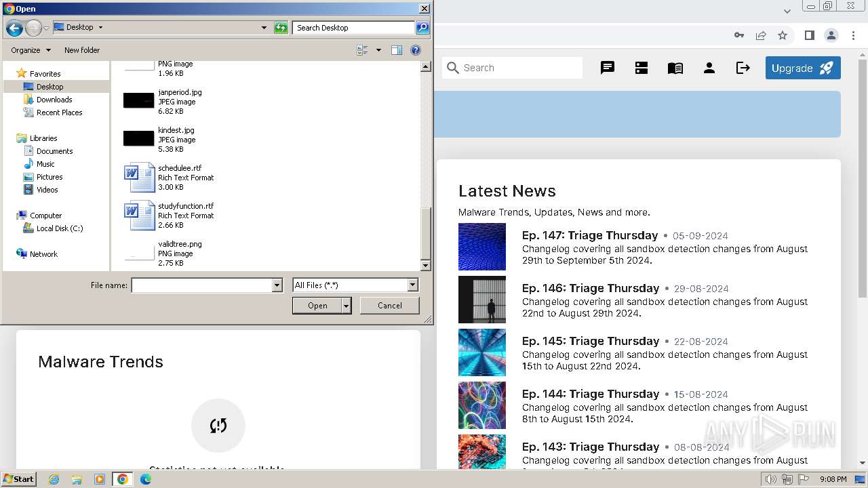This screenshot has width=868, height=488.
Task: Click the password key icon in Chrome toolbar
Action: 739,35
